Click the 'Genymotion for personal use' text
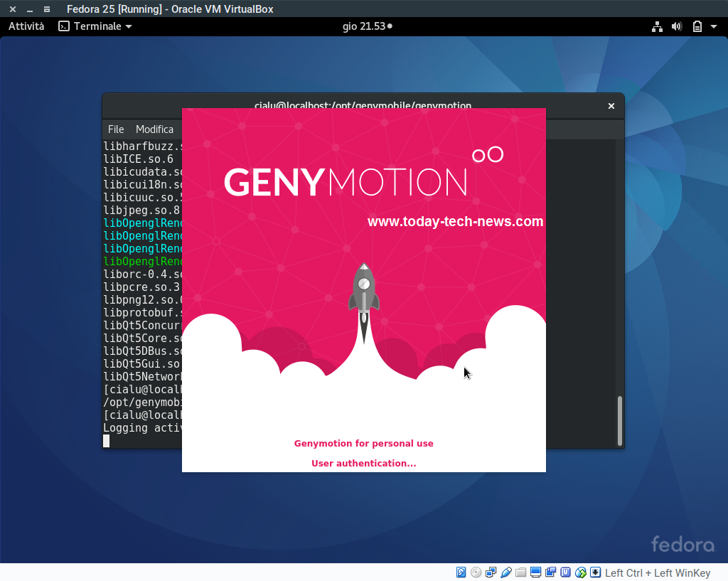Screen dimensions: 728x581 point(363,443)
